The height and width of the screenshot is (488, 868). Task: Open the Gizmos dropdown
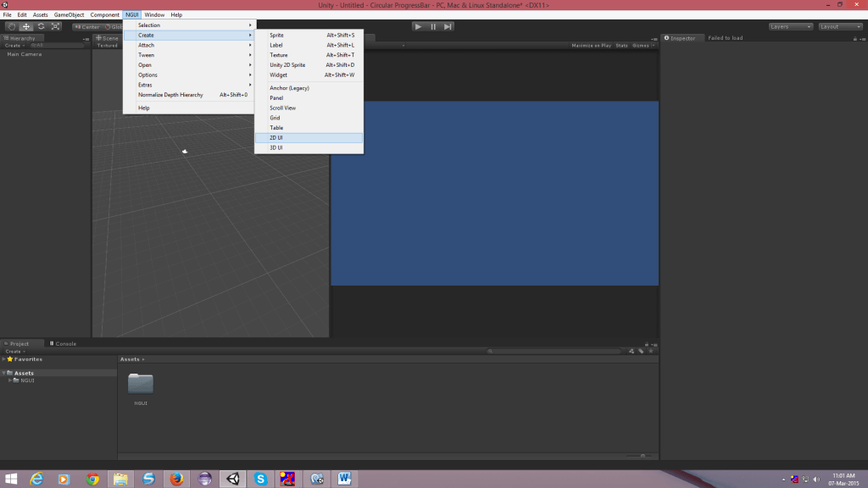(x=643, y=46)
